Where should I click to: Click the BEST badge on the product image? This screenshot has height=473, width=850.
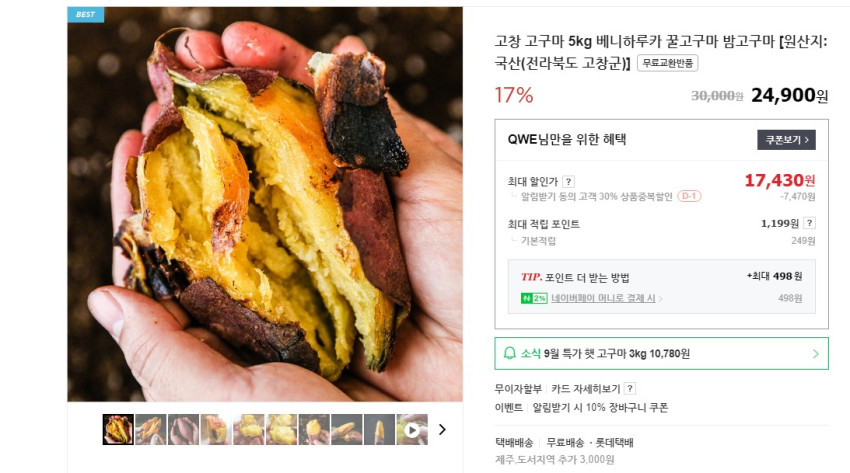[86, 15]
